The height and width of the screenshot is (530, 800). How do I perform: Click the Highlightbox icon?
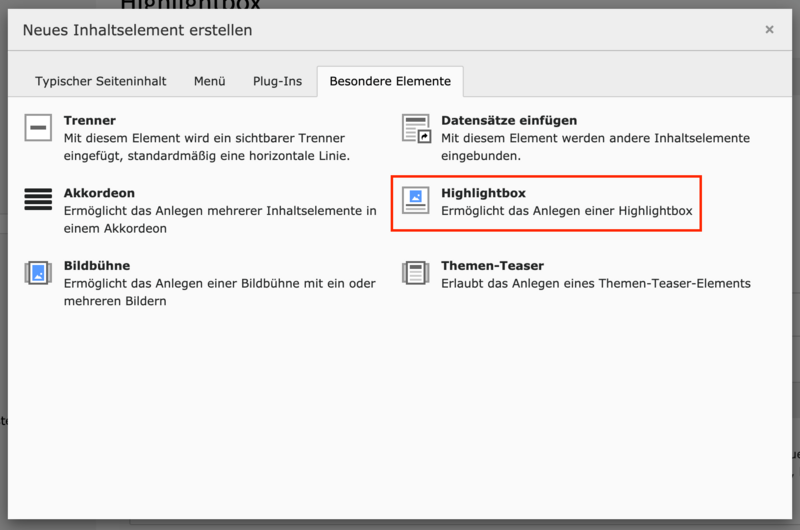coord(416,200)
